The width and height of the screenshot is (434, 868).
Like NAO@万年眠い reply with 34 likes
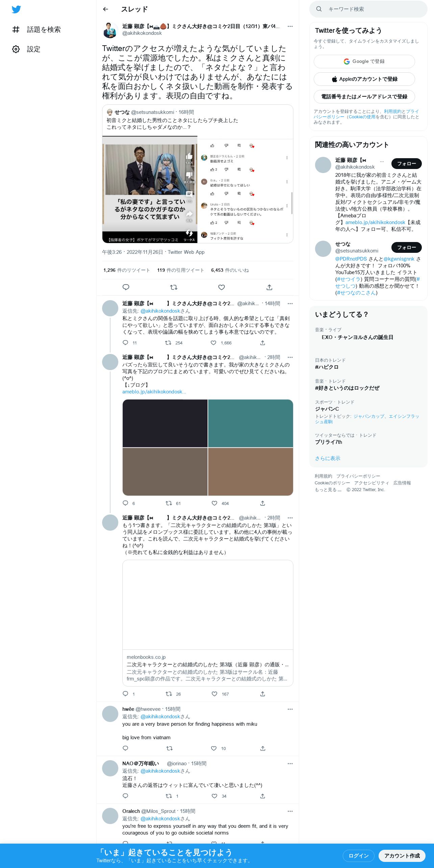pyautogui.click(x=214, y=796)
